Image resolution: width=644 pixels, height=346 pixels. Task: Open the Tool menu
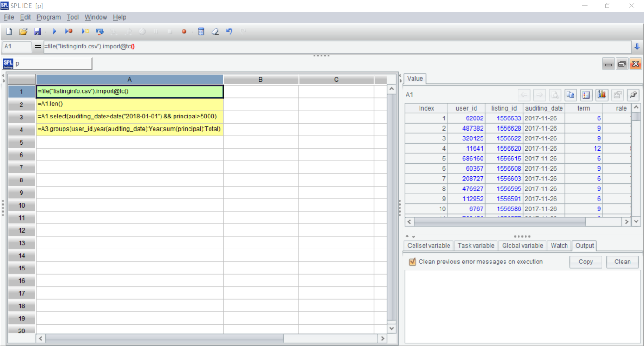tap(73, 17)
